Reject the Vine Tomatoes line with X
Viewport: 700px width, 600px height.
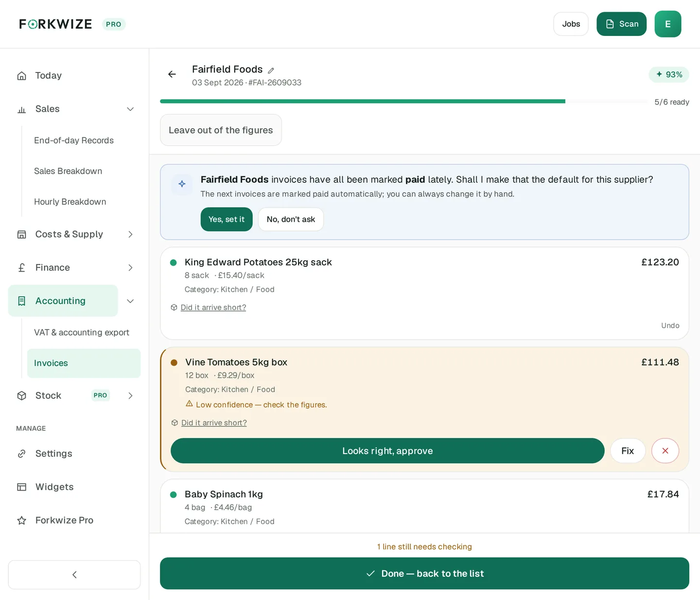click(665, 451)
